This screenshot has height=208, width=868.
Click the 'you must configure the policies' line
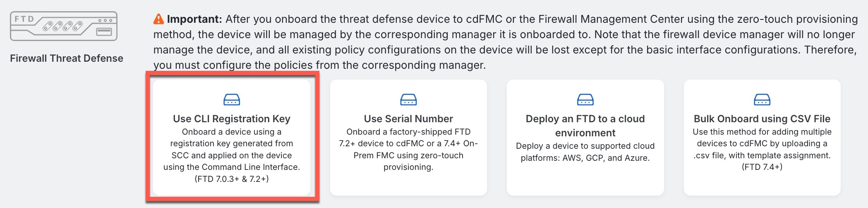tap(319, 65)
